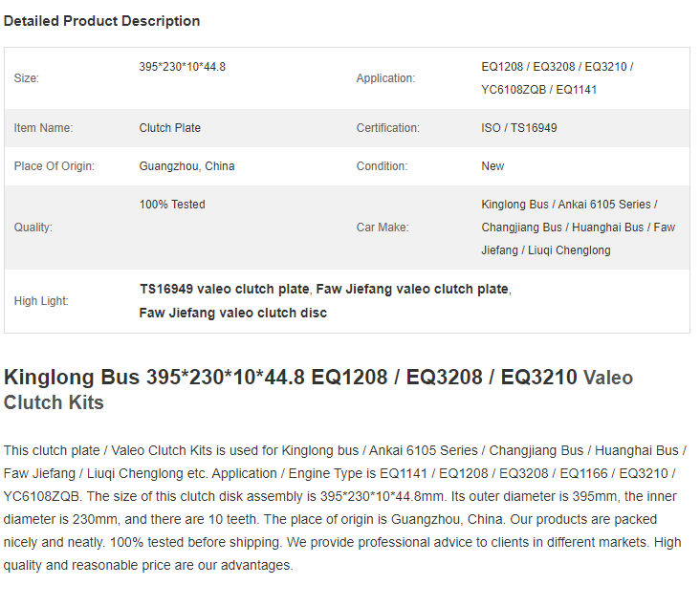This screenshot has height=607, width=700.
Task: Click the ISO / TS16949 certification value
Action: click(x=518, y=128)
